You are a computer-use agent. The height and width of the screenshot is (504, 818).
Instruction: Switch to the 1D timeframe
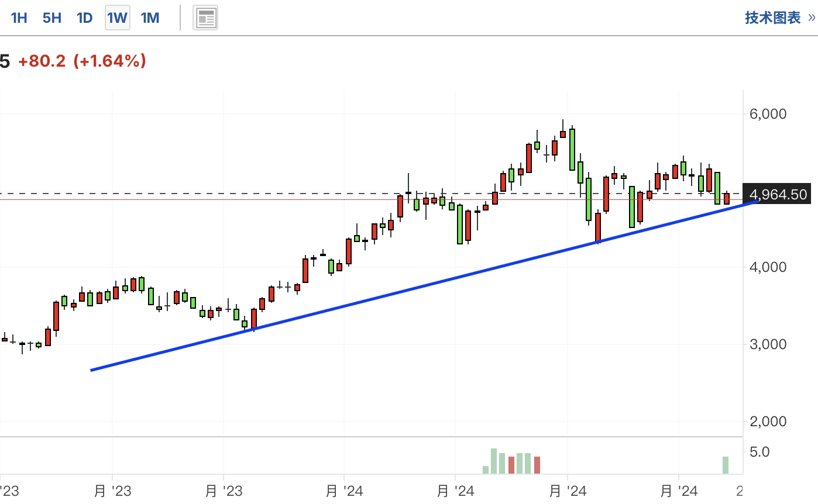85,18
